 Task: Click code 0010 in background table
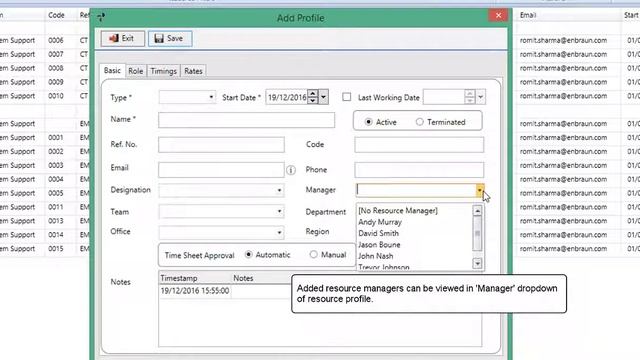[x=56, y=96]
